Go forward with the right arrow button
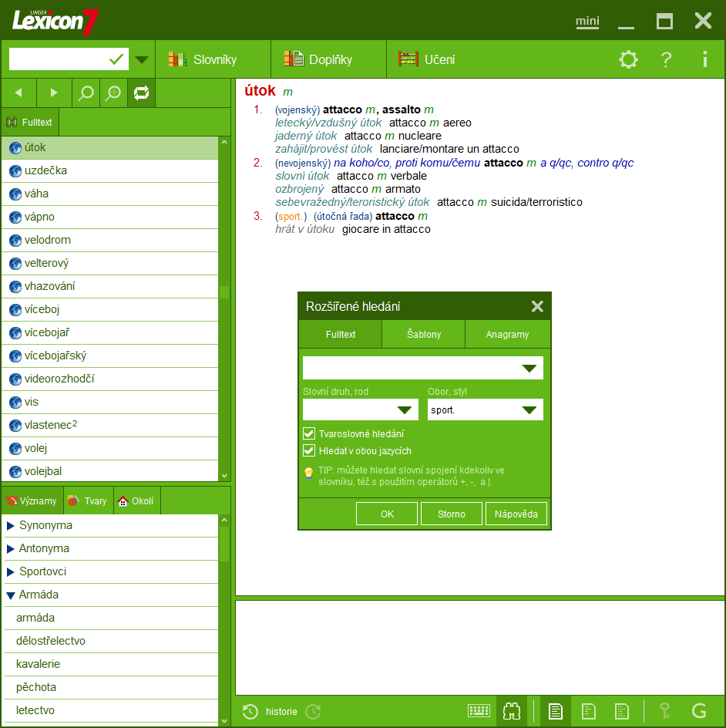Viewport: 726px width, 728px height. (x=54, y=93)
